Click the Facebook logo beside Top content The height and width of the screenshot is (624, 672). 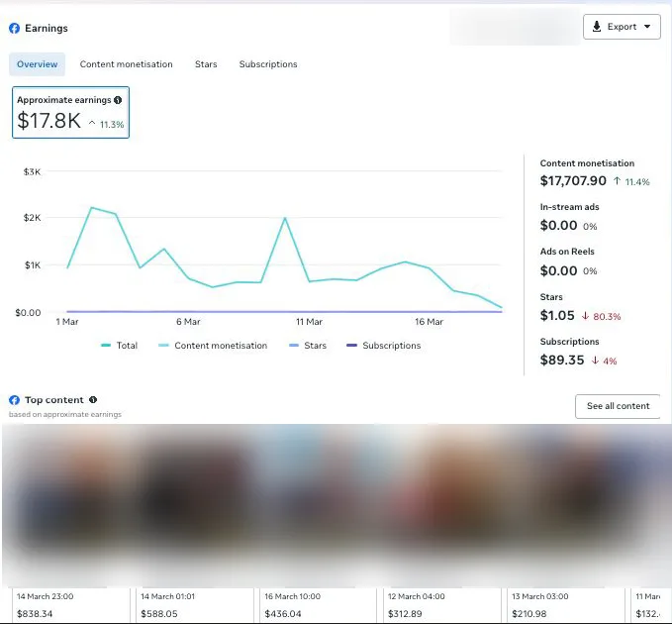click(x=14, y=400)
